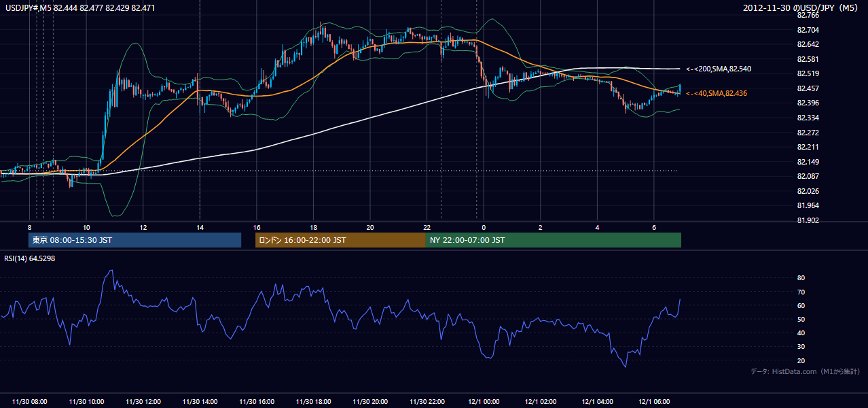
Task: Click hour label 14 on time axis
Action: click(x=200, y=227)
